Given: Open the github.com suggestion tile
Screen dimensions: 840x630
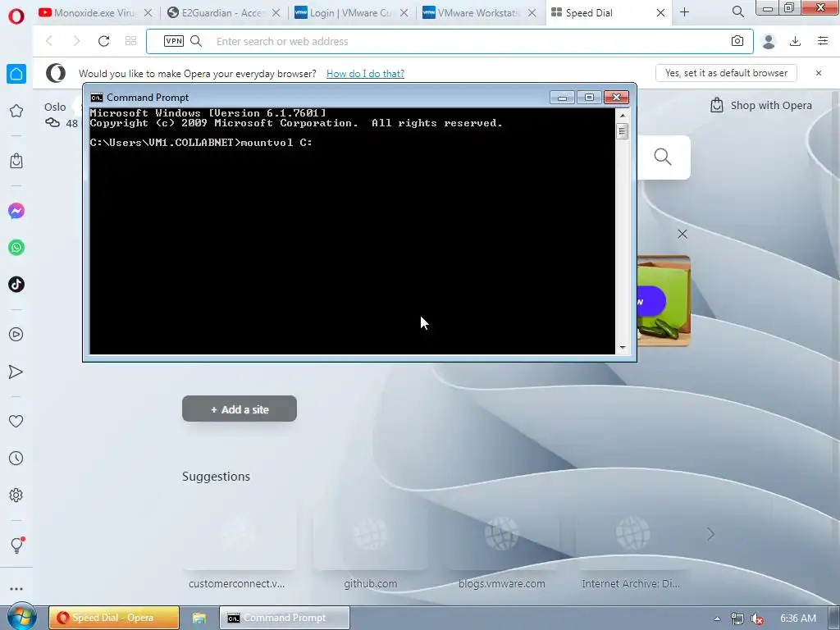Looking at the screenshot, I should pyautogui.click(x=370, y=545).
